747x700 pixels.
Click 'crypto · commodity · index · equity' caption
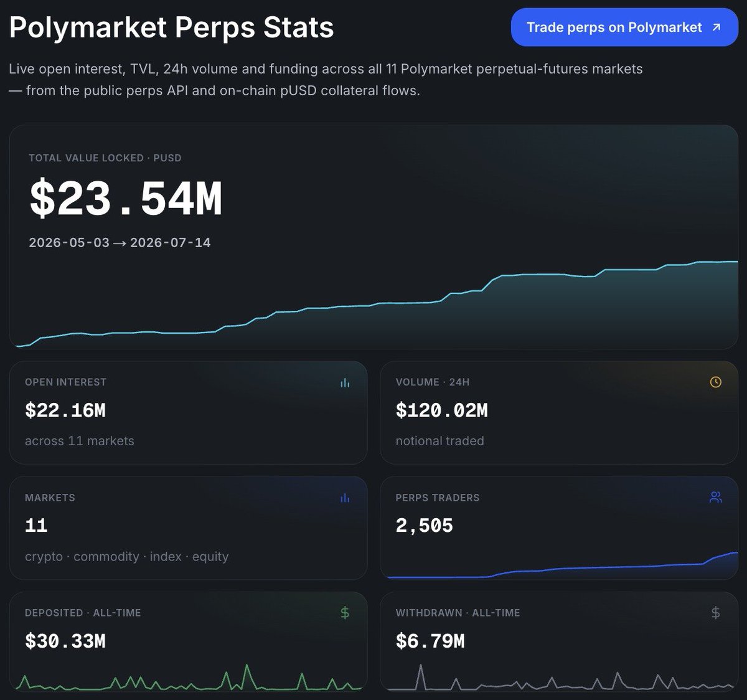pos(127,557)
